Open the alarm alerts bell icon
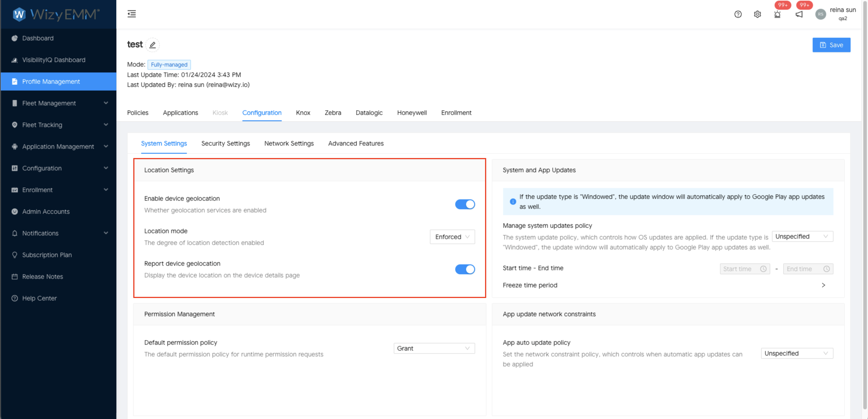This screenshot has width=868, height=419. (777, 14)
